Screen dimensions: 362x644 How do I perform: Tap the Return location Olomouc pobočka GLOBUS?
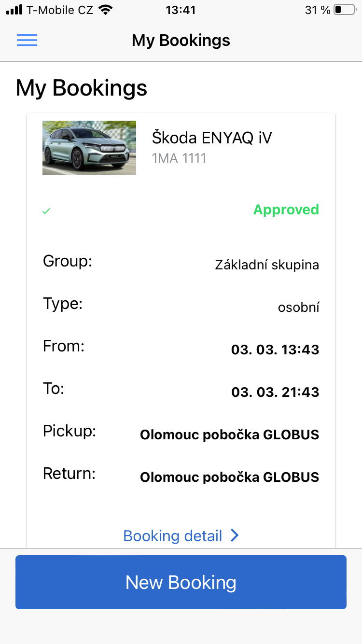229,477
